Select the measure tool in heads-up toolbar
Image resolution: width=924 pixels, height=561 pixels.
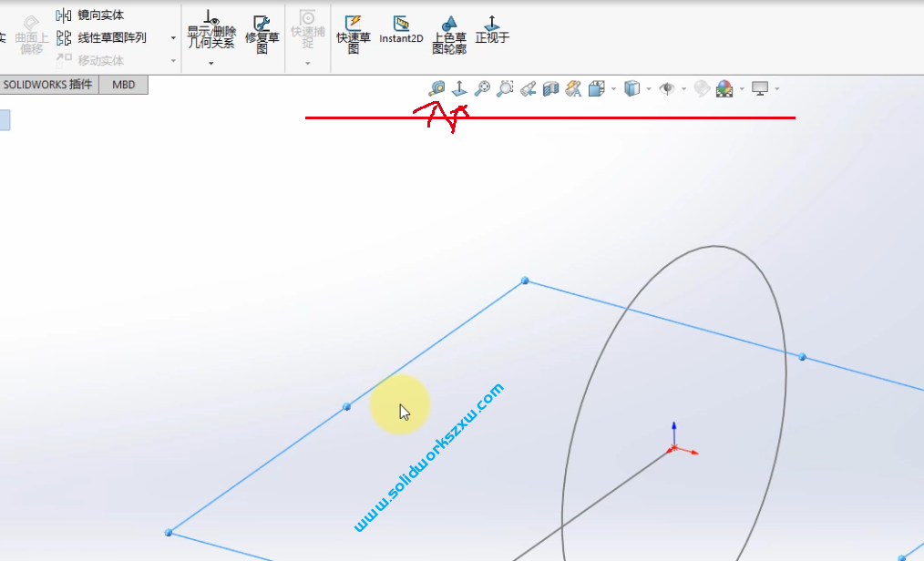click(436, 88)
